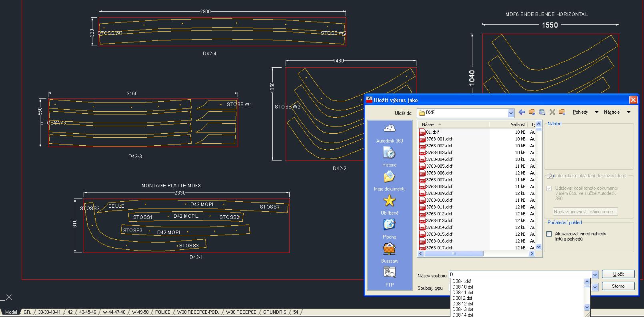Click the back arrow navigation icon
The image size is (644, 317).
(x=521, y=112)
